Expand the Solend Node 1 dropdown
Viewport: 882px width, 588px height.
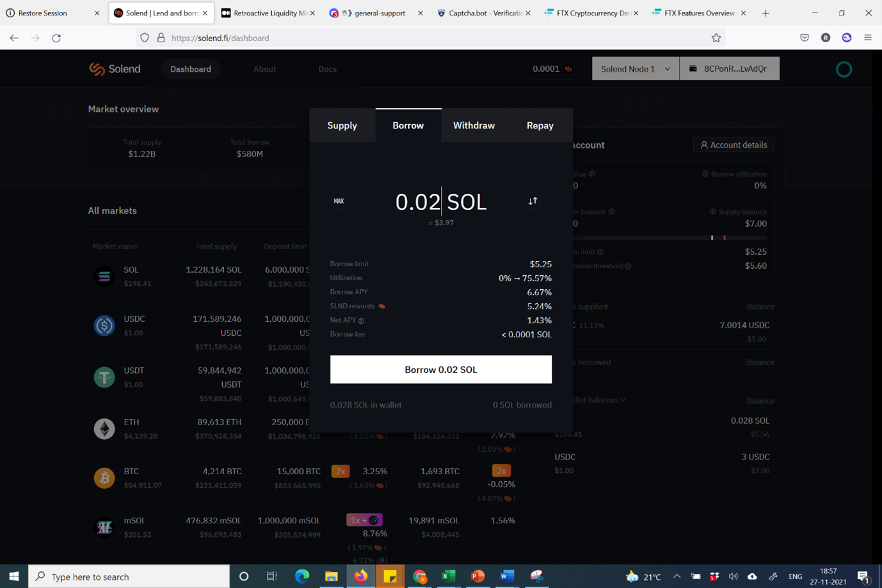pyautogui.click(x=636, y=68)
